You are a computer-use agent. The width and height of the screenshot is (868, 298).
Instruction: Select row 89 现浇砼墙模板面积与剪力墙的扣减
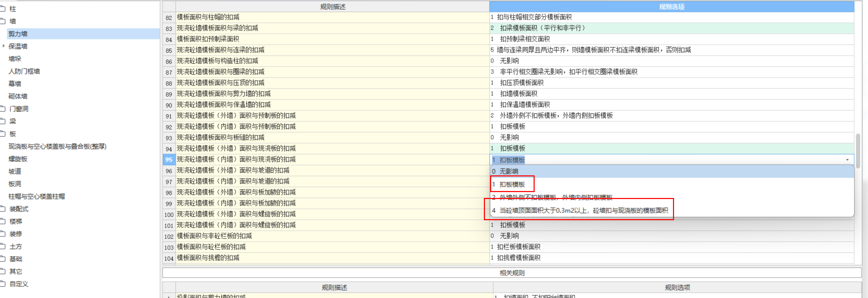(333, 94)
